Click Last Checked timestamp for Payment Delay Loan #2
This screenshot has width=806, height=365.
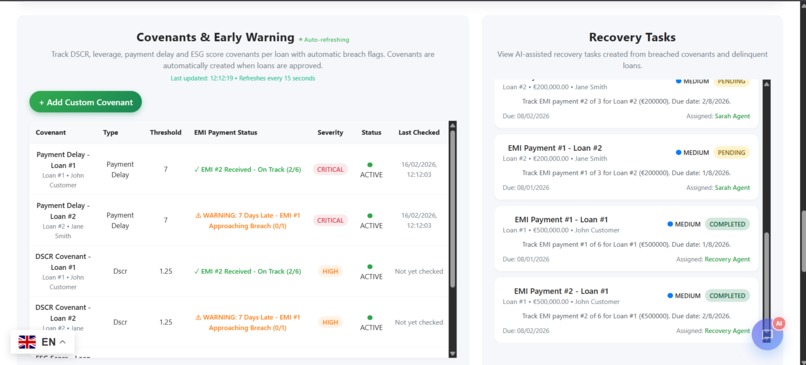419,220
